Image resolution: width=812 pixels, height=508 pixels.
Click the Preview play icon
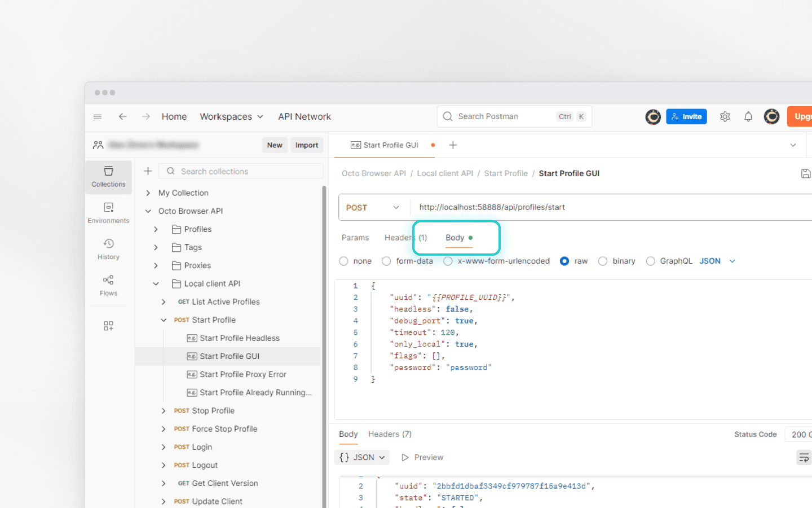pyautogui.click(x=405, y=458)
